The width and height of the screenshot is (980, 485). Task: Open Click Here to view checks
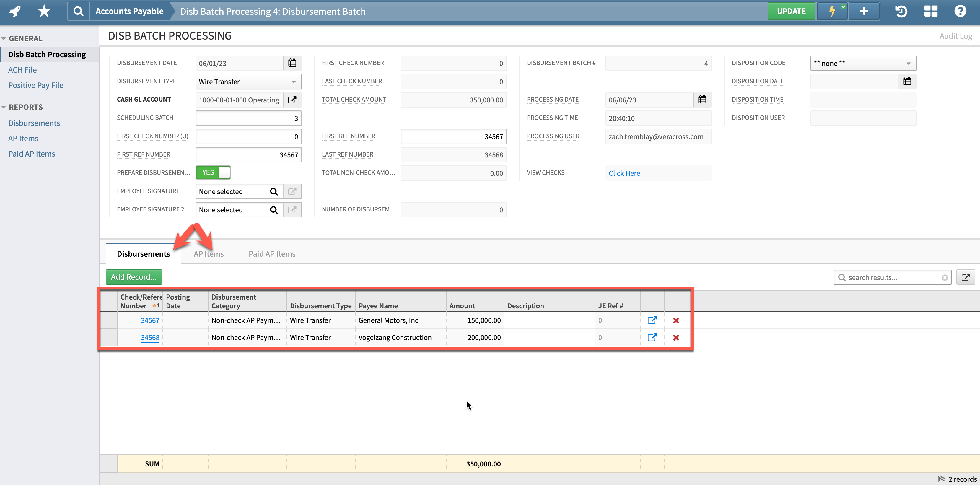624,173
